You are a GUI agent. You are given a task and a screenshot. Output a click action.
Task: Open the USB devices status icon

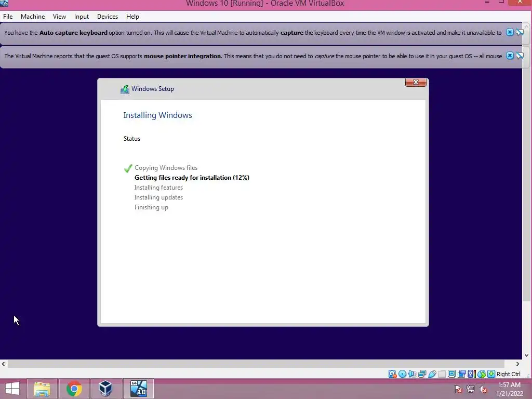(432, 374)
